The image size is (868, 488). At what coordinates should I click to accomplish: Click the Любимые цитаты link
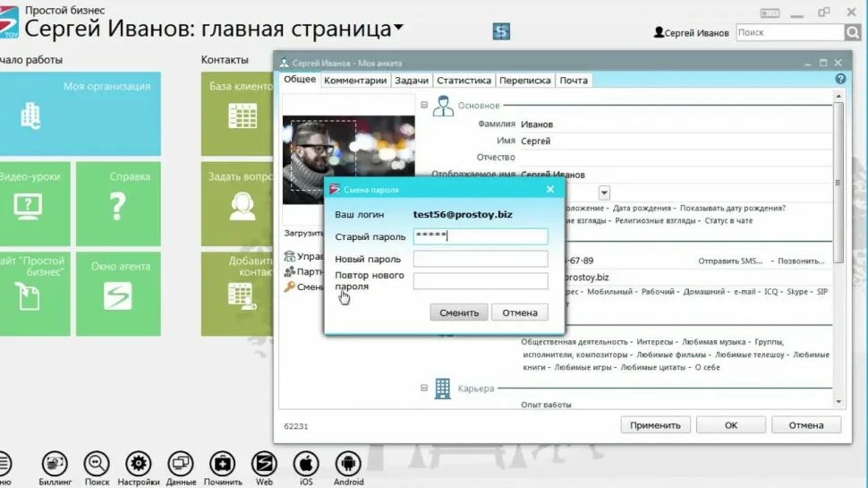pos(652,367)
